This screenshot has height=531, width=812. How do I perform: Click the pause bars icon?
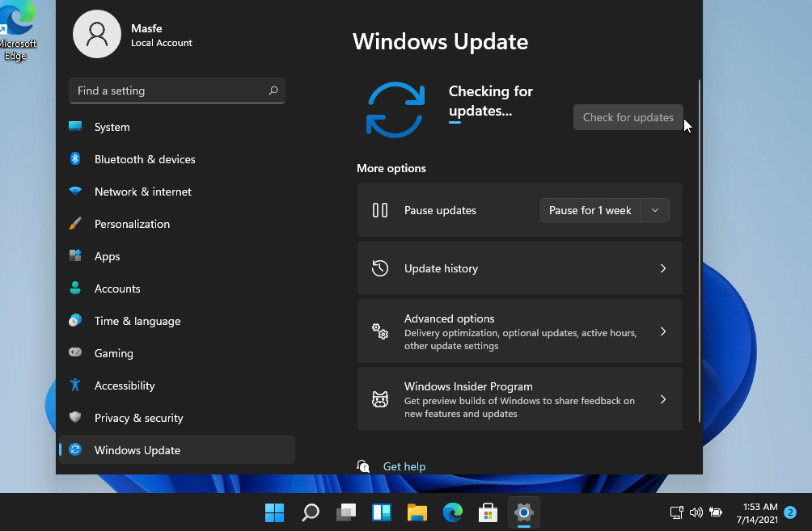click(x=380, y=210)
